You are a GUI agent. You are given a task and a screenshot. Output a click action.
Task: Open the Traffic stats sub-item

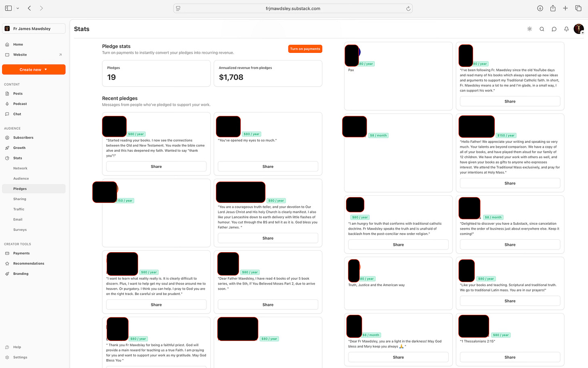pyautogui.click(x=34, y=209)
